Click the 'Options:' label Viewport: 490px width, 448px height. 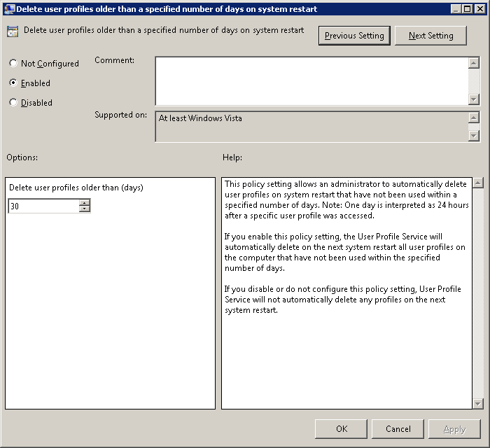pos(22,157)
